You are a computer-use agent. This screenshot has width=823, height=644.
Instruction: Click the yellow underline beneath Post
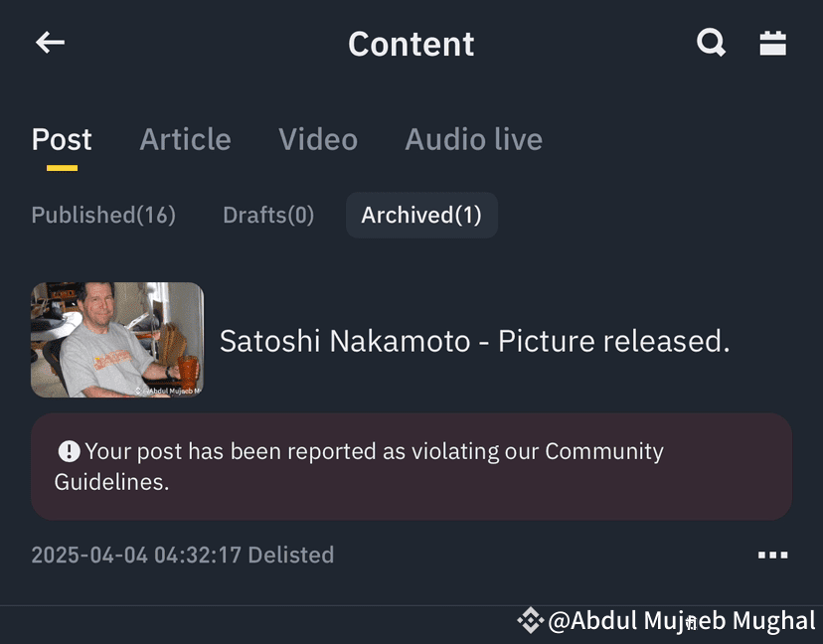click(x=62, y=168)
